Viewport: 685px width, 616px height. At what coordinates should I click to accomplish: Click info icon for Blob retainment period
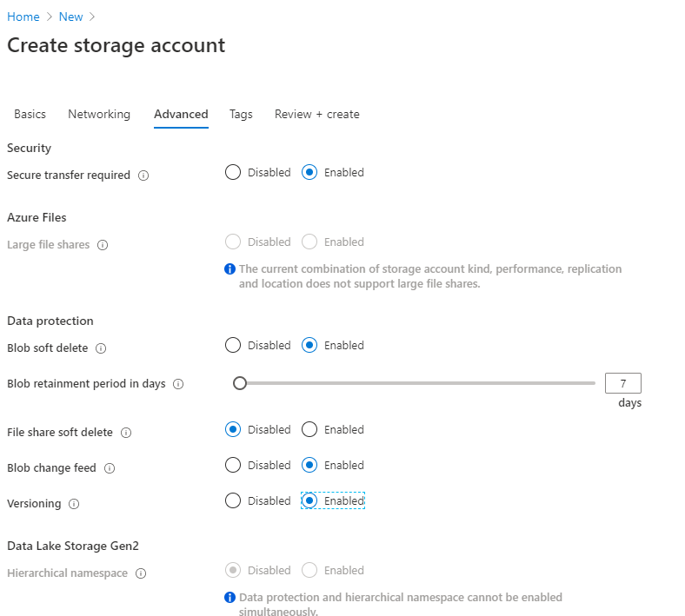click(178, 384)
